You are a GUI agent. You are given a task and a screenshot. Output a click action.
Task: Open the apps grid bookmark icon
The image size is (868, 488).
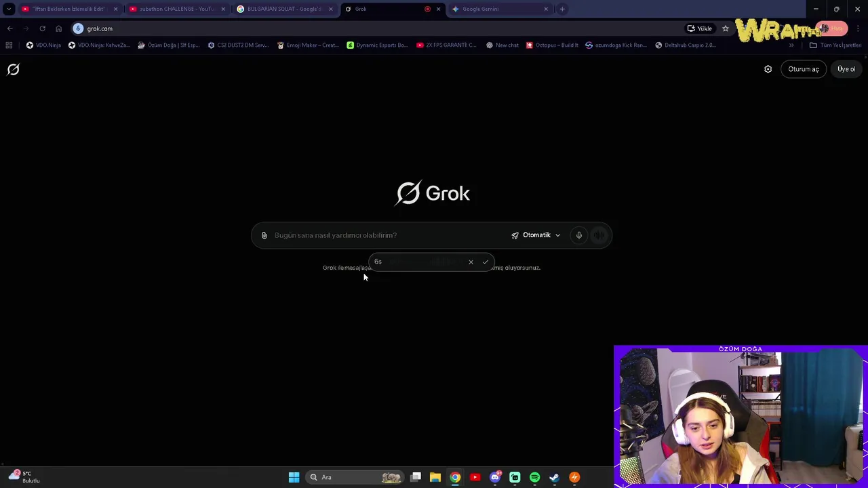point(9,45)
